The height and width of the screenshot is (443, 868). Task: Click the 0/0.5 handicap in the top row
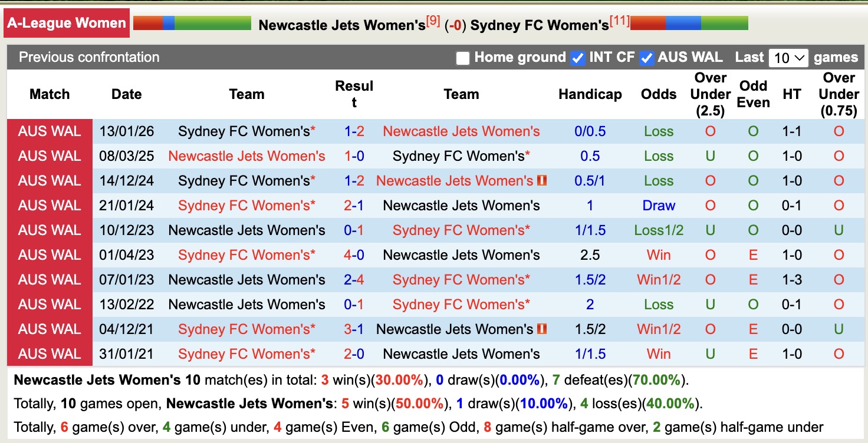coord(590,131)
